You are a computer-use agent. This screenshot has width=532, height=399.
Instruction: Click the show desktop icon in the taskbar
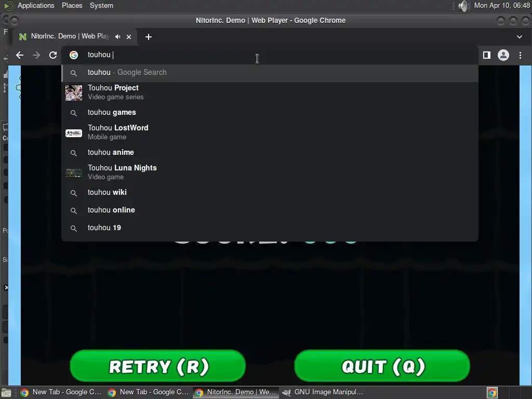coord(6,393)
